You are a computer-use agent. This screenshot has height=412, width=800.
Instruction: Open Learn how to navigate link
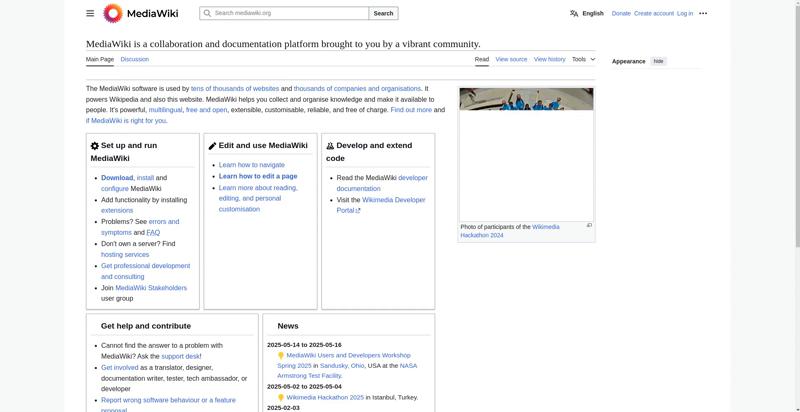coord(252,165)
